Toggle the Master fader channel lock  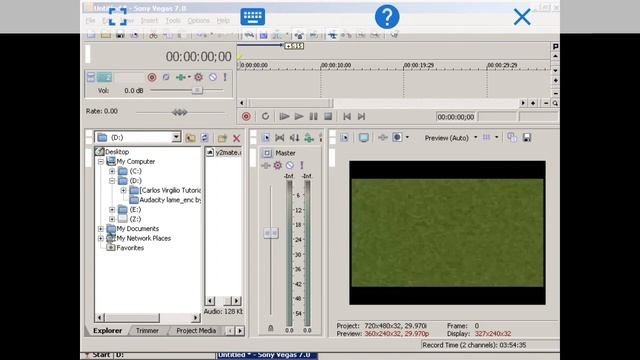pos(271,328)
